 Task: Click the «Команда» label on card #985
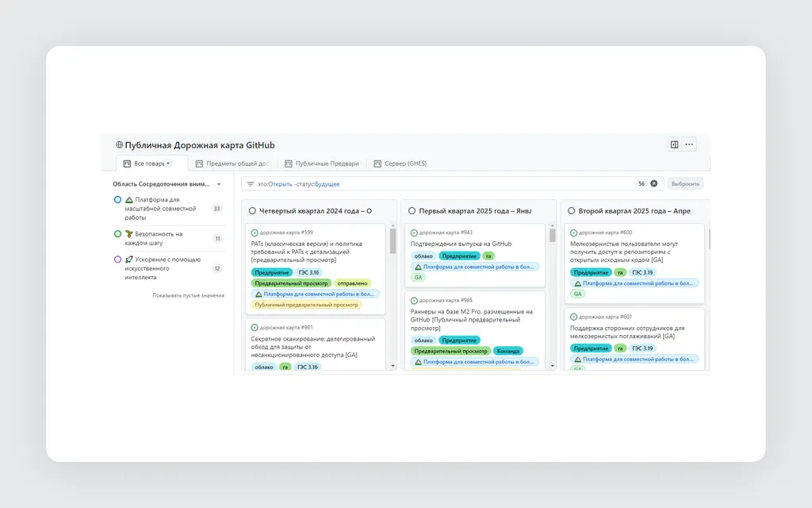click(x=508, y=351)
